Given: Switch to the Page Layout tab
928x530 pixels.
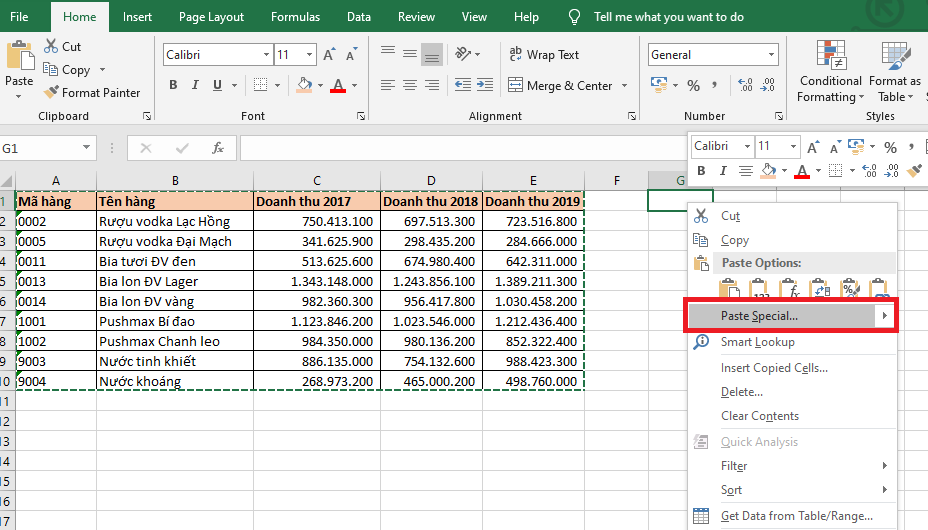Looking at the screenshot, I should point(211,17).
